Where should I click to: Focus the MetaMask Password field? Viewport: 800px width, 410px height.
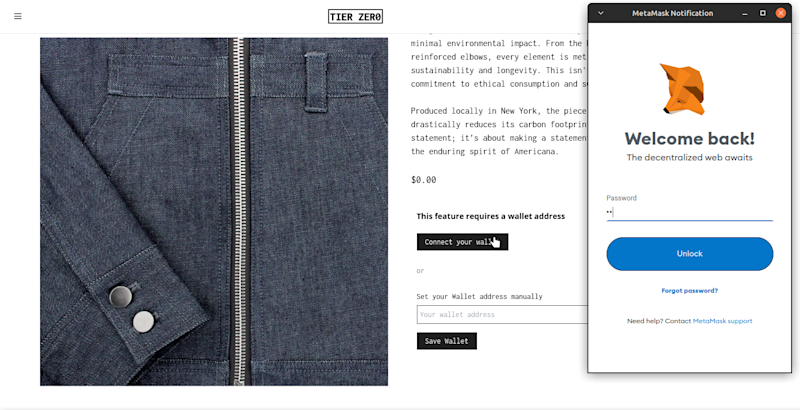pos(689,212)
